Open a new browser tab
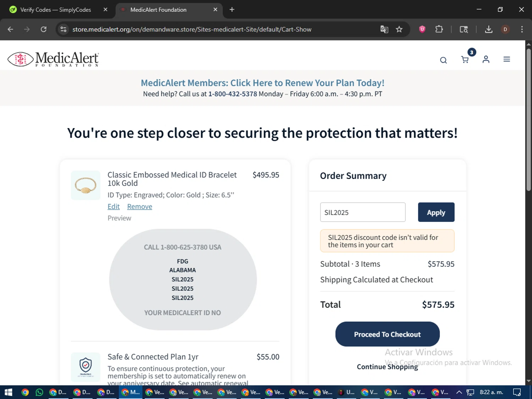532x399 pixels. coord(232,10)
